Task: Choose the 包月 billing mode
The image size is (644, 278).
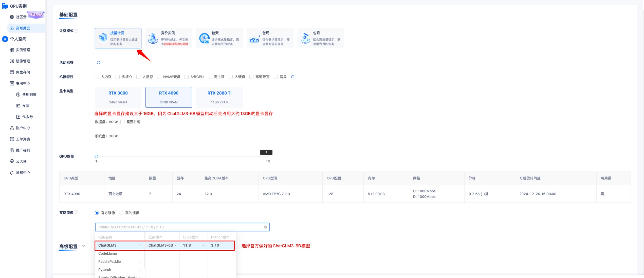Action: click(x=321, y=38)
